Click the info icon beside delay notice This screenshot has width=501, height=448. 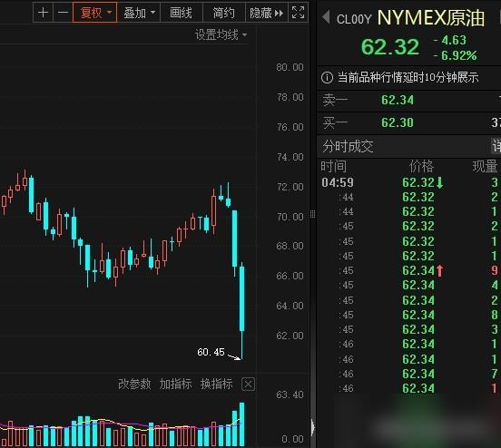[x=327, y=78]
